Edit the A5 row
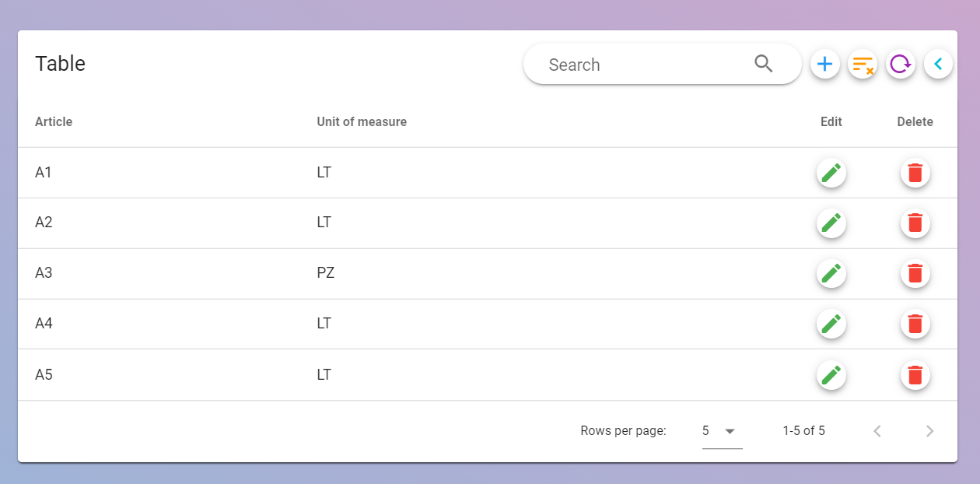 (x=831, y=375)
